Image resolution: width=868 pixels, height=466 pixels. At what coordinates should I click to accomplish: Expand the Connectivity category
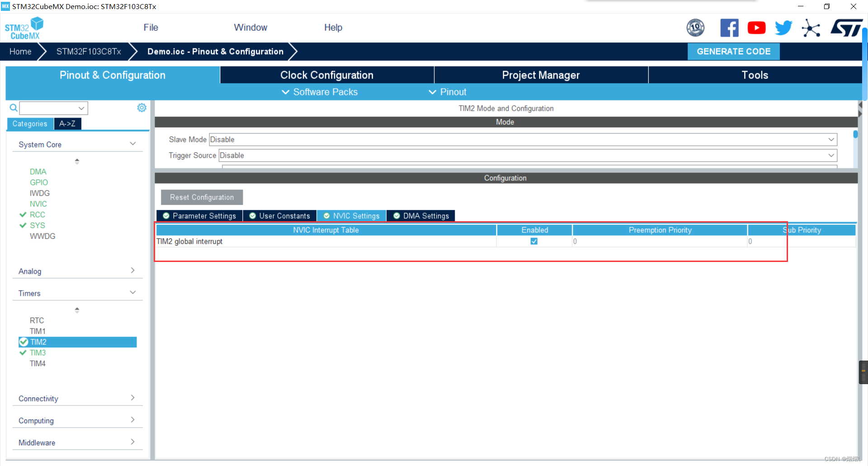click(x=77, y=399)
